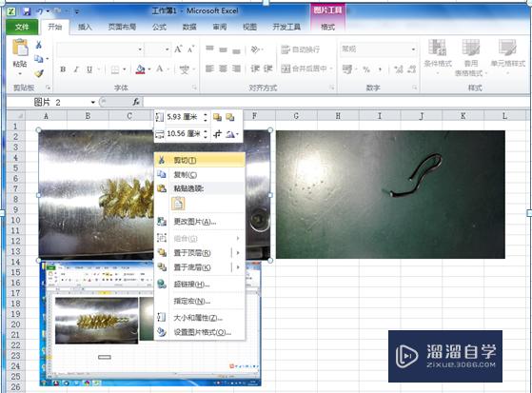Open the font name dropdown

point(140,49)
